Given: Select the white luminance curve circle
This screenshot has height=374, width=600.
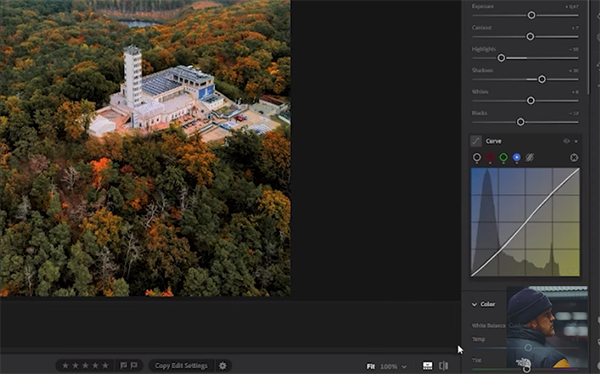Looking at the screenshot, I should (477, 157).
